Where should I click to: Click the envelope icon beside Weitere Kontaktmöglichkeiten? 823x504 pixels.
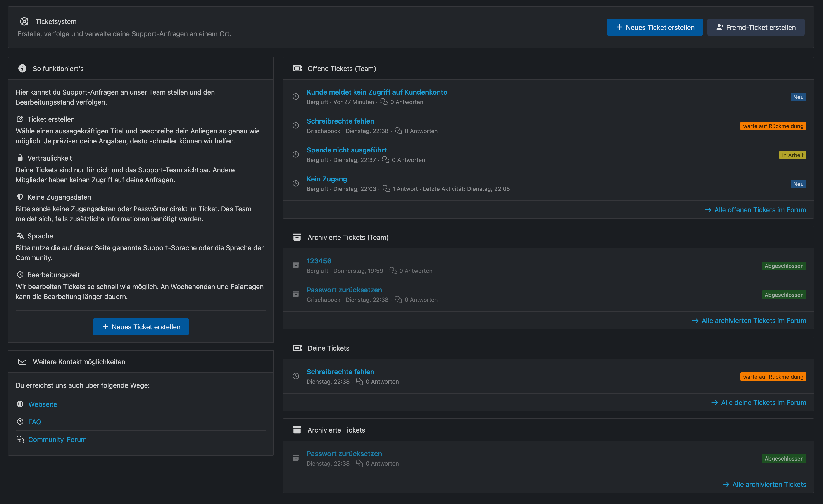(22, 362)
